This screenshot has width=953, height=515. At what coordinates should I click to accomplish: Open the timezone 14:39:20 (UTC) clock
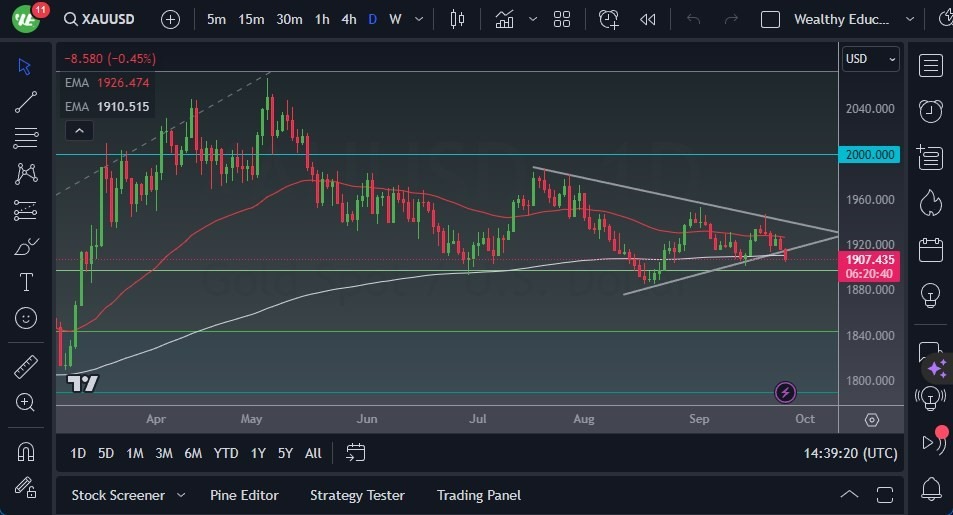click(850, 453)
